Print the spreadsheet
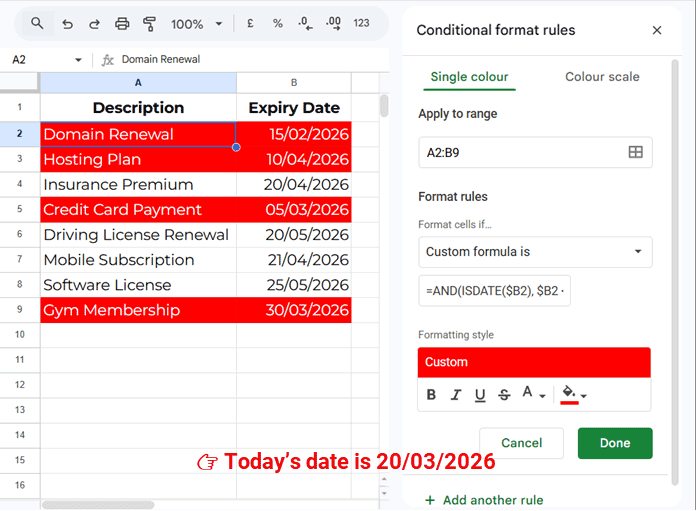696x511 pixels. (x=122, y=24)
